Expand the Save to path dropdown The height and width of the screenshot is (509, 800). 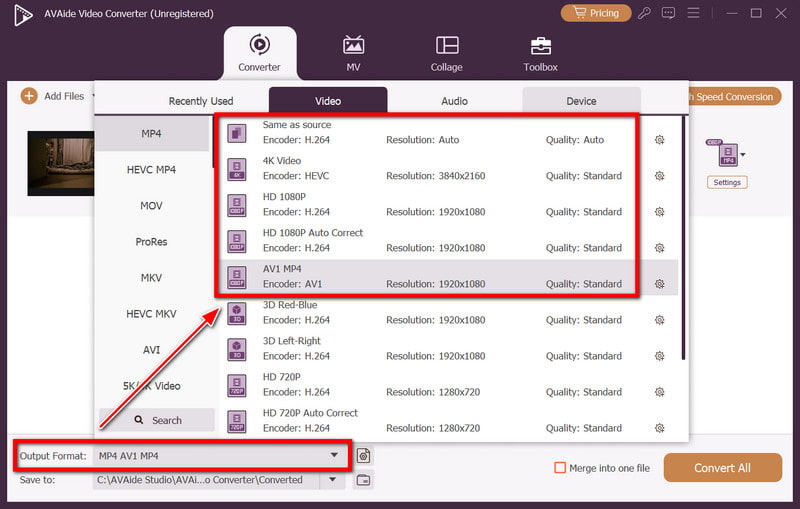pos(333,480)
